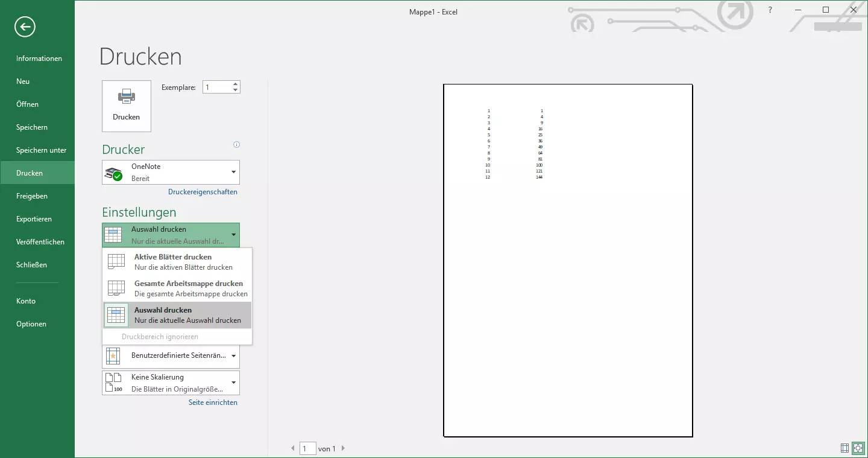
Task: Click Speichern unter in the sidebar
Action: (x=37, y=150)
